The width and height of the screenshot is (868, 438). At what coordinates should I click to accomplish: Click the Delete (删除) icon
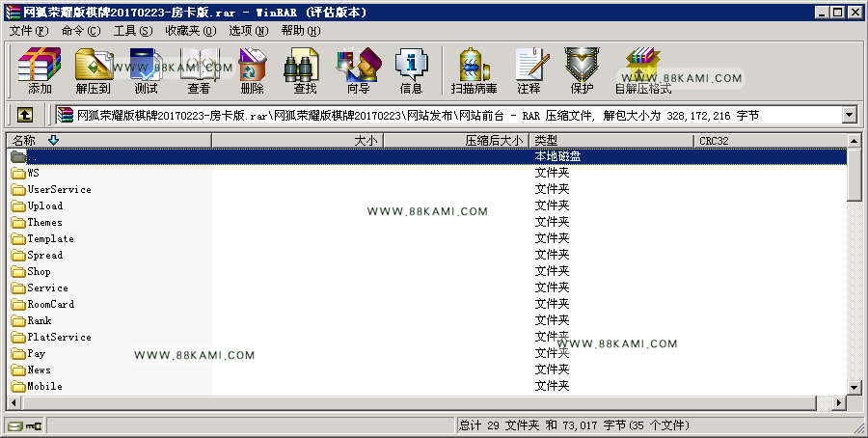click(x=252, y=70)
